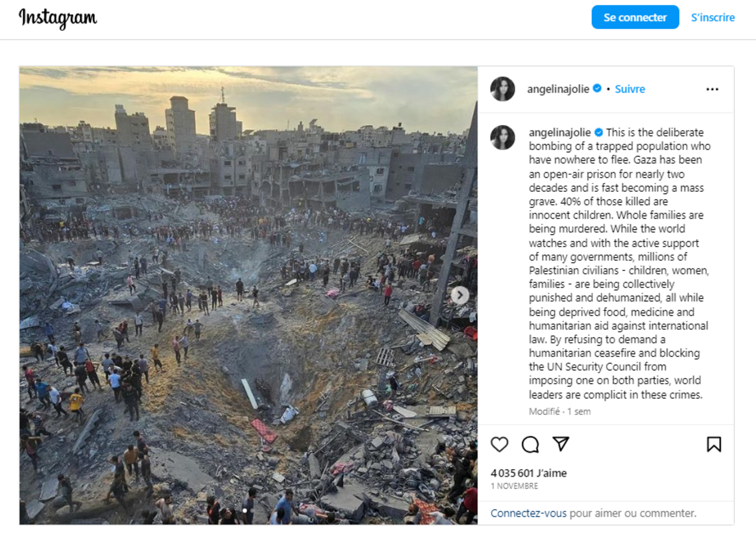Click the Instagram logo

tap(58, 18)
